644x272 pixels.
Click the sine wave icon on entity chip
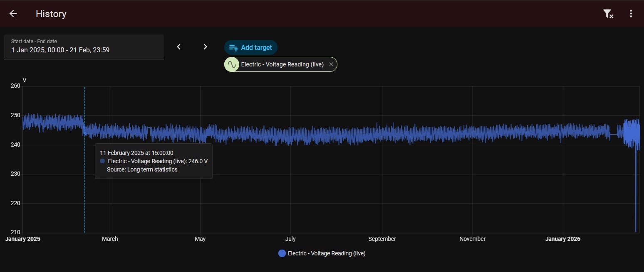point(232,64)
